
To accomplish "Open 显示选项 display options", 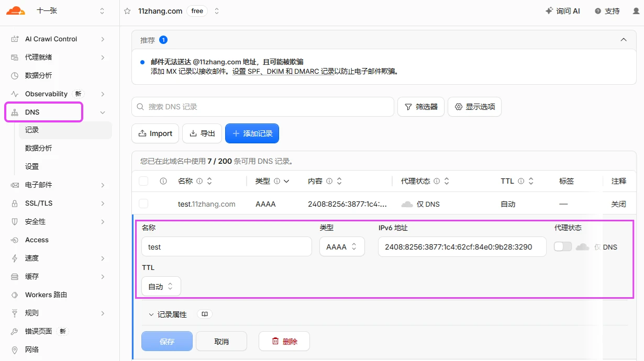I will [x=475, y=107].
